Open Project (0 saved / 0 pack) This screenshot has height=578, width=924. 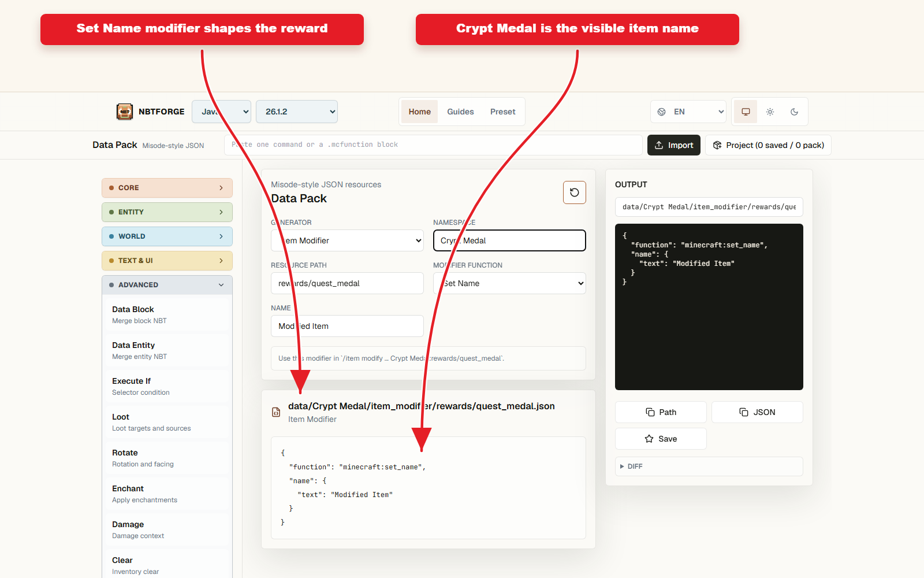tap(768, 145)
